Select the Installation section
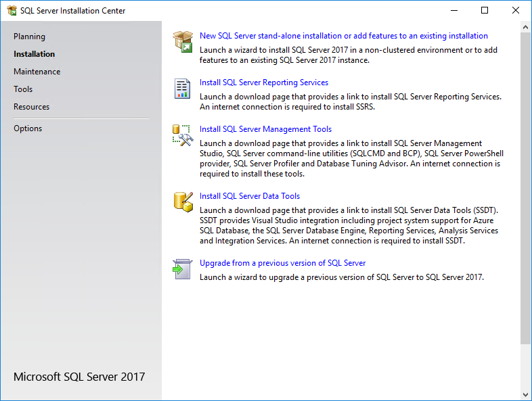The height and width of the screenshot is (401, 532). 34,54
